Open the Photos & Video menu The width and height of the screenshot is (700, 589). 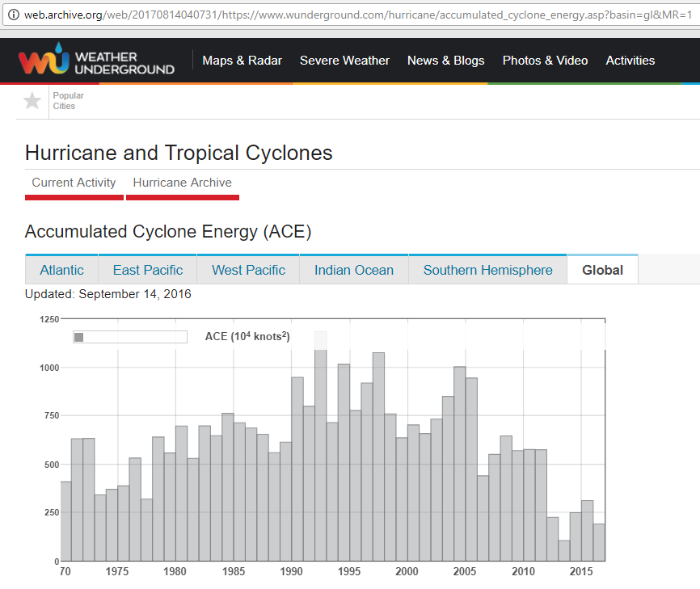pos(545,61)
